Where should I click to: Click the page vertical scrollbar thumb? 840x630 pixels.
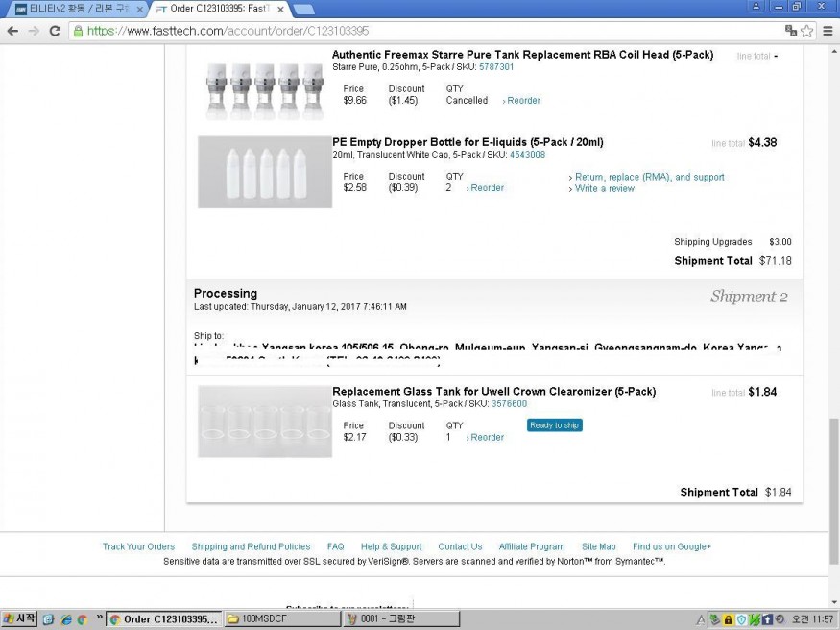coord(834,491)
